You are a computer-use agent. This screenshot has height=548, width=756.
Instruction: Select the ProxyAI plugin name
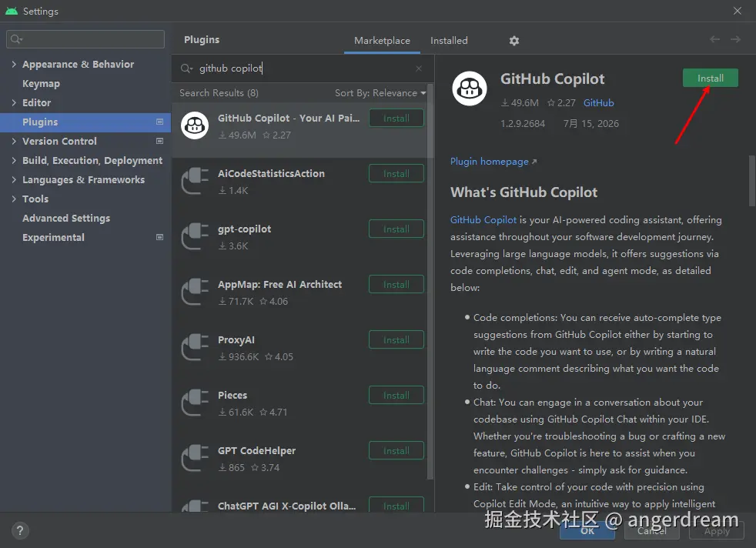click(x=236, y=339)
